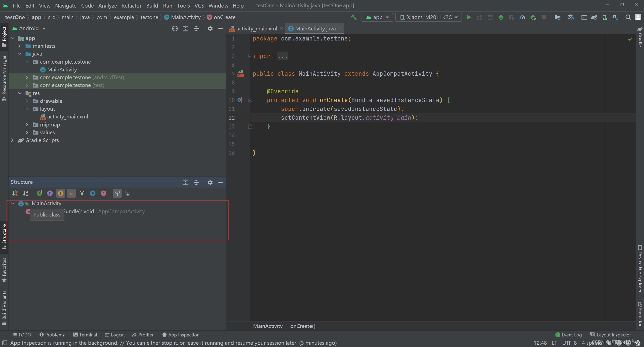Expand the drawable folder
This screenshot has width=644, height=347.
click(x=27, y=101)
